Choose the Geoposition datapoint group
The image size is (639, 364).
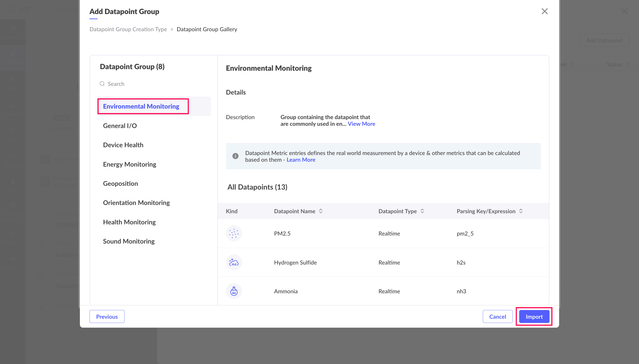pyautogui.click(x=120, y=183)
